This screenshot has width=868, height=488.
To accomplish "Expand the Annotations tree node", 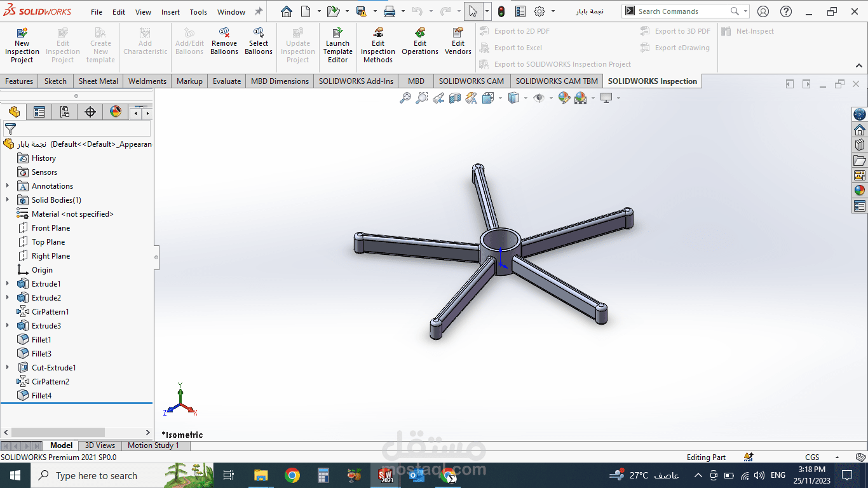I will point(8,186).
